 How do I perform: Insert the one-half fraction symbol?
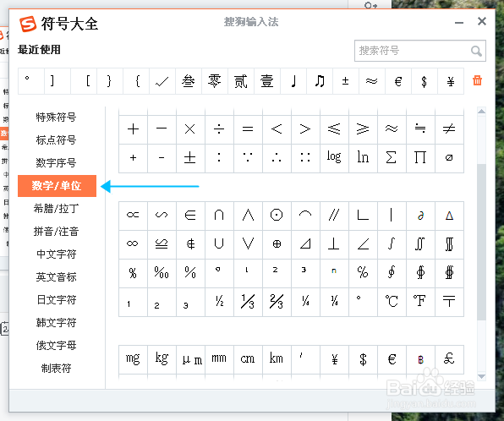(219, 302)
